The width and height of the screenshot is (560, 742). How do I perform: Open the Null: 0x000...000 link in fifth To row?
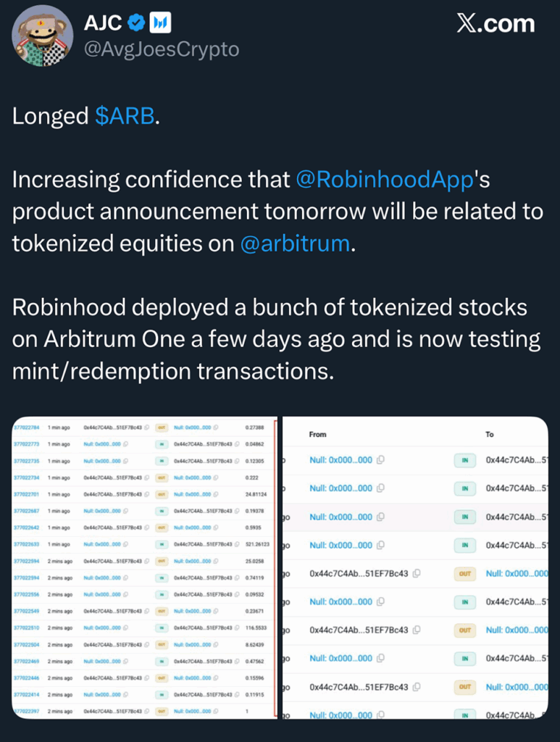coord(517,573)
